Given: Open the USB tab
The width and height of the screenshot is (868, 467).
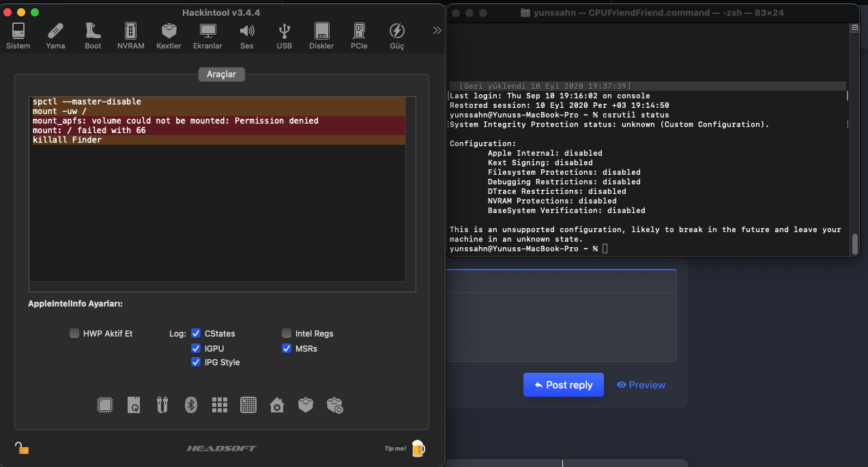Looking at the screenshot, I should click(x=285, y=36).
